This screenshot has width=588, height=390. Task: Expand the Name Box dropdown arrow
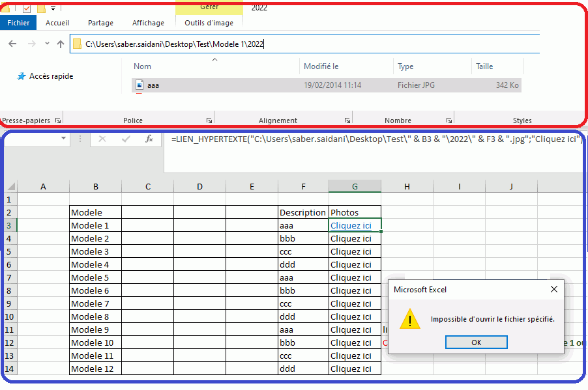[x=63, y=139]
